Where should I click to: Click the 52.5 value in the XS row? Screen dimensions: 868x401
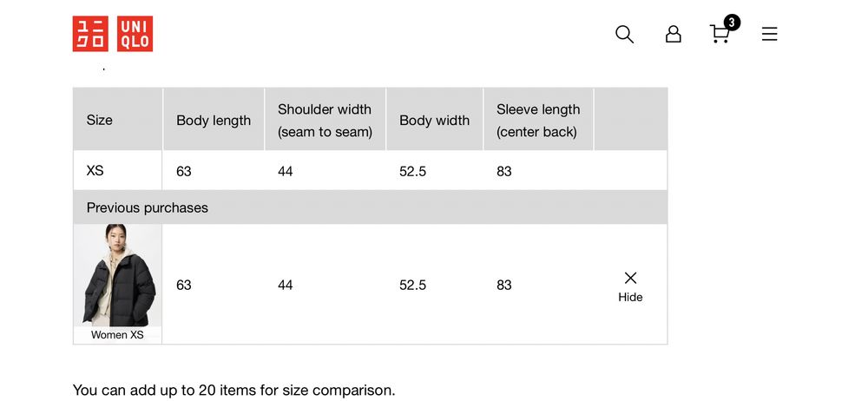coord(412,171)
